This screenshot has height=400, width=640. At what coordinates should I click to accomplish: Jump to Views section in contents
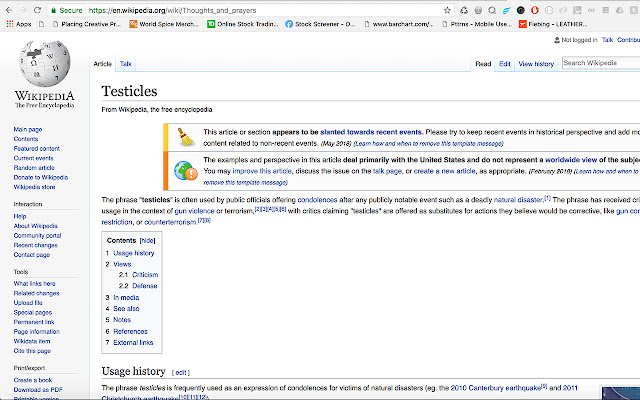[x=122, y=264]
